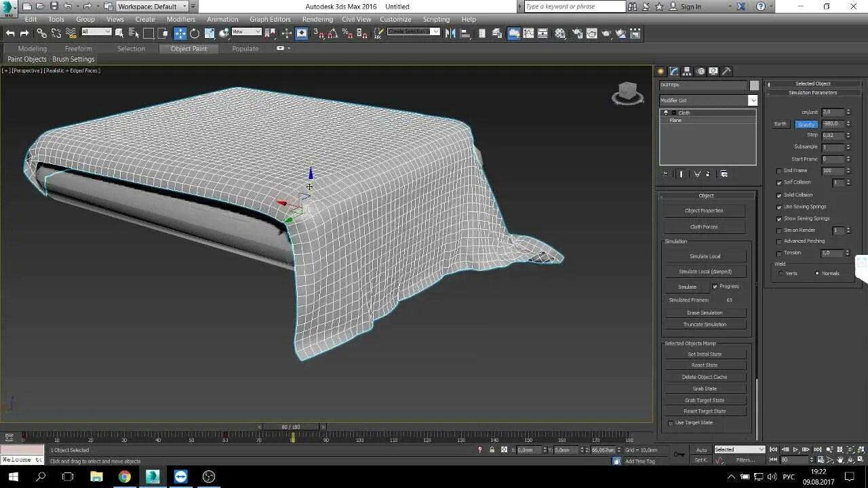Uncheck Use Sewing Springs

point(779,207)
